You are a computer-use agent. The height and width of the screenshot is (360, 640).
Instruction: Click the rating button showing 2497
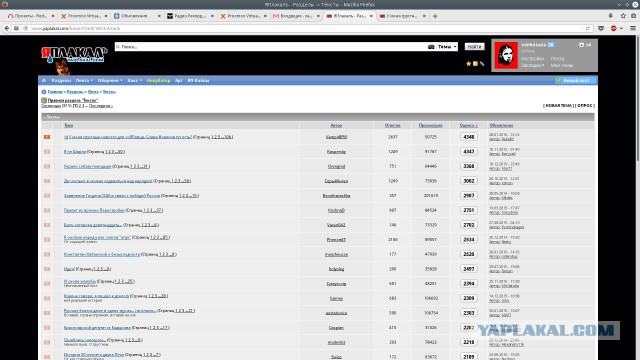[x=469, y=269]
